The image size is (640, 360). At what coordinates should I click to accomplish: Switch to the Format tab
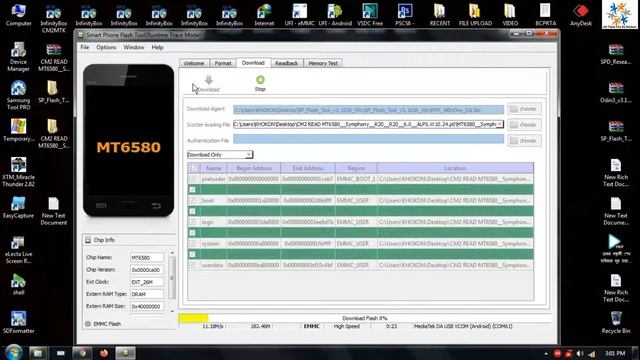pos(223,63)
